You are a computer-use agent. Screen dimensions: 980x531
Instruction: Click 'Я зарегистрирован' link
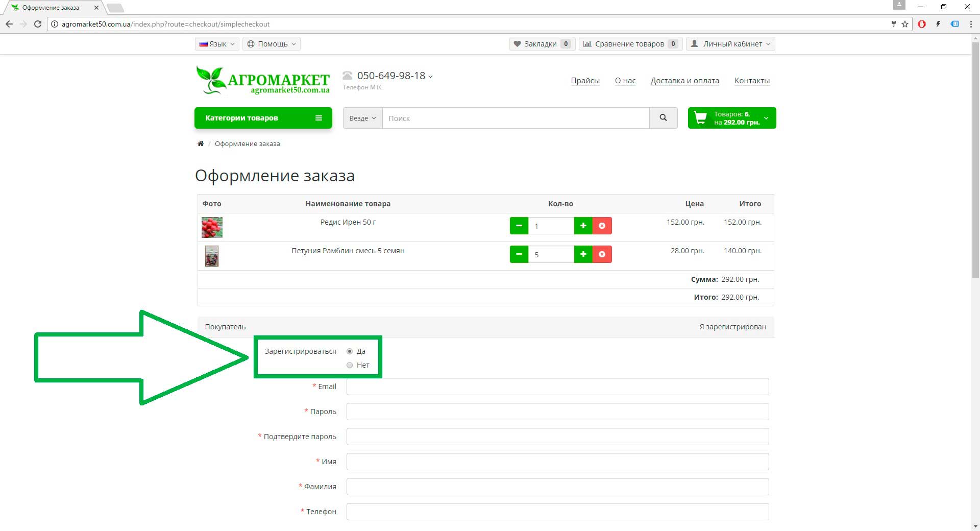point(732,327)
